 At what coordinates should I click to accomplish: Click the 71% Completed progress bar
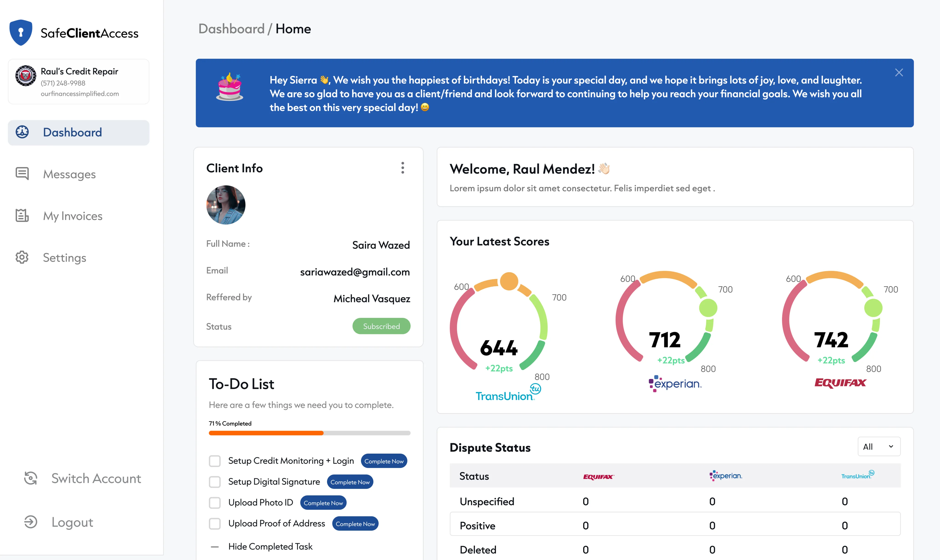(x=310, y=433)
